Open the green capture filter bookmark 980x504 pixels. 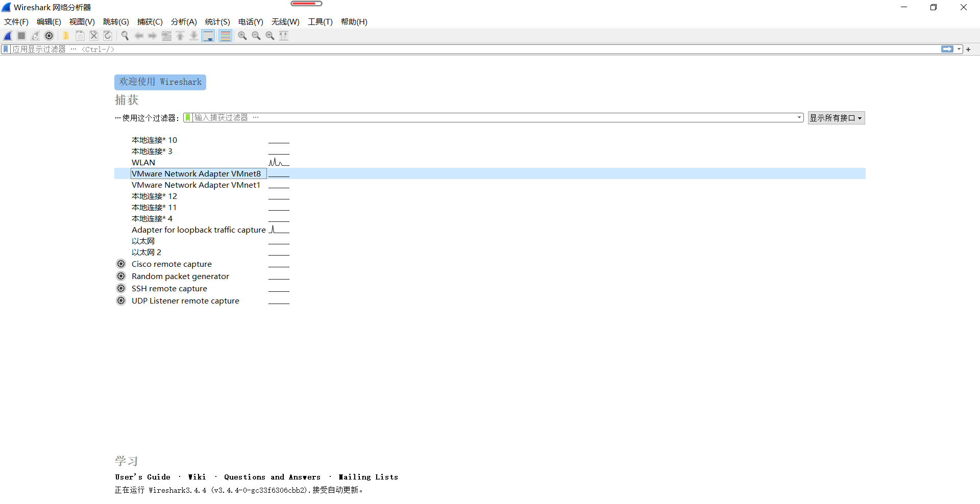click(x=188, y=118)
